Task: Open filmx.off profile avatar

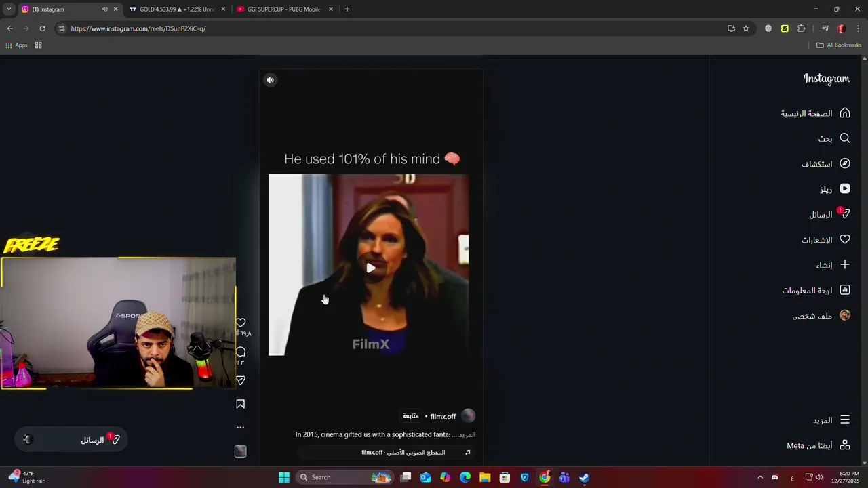Action: click(469, 416)
